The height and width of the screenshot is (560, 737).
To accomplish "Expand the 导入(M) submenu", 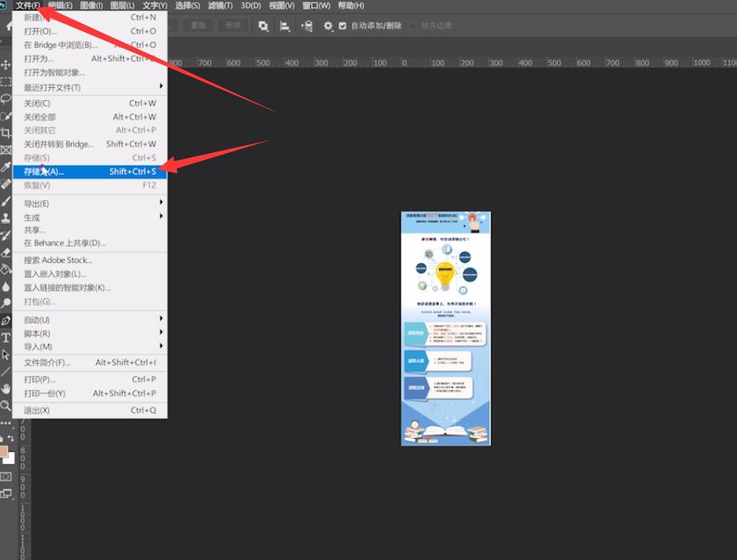I will tap(90, 347).
